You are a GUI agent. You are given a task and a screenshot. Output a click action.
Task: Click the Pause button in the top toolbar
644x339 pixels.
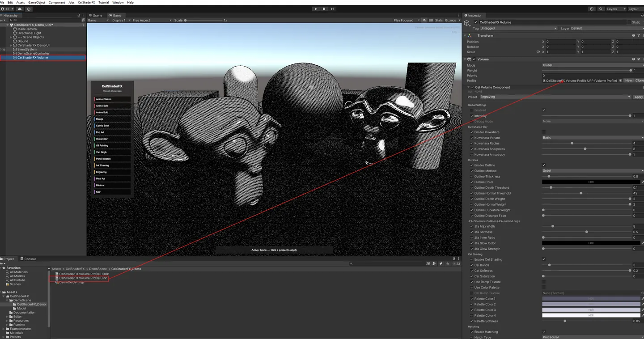tap(324, 9)
